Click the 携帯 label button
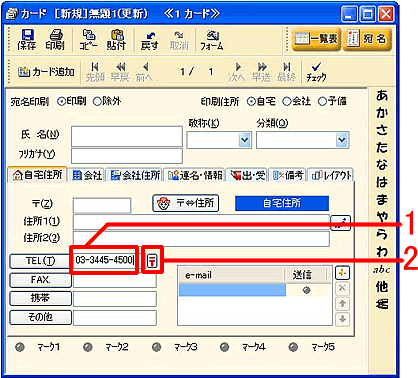This screenshot has height=378, width=418. pyautogui.click(x=40, y=298)
